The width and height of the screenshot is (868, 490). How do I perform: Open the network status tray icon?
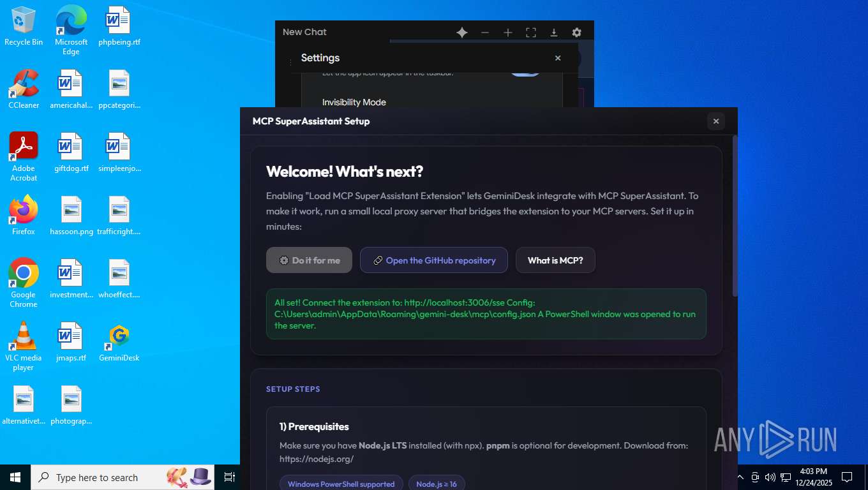786,477
